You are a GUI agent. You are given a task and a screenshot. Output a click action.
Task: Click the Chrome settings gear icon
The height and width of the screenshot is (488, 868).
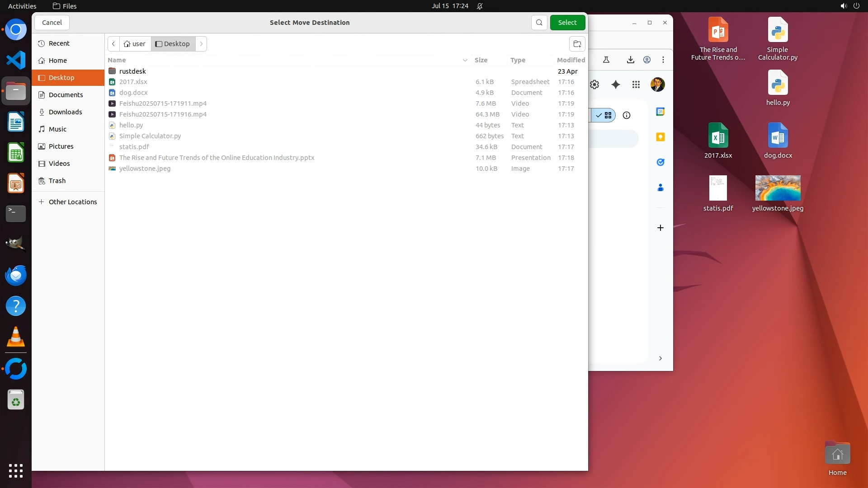click(594, 84)
